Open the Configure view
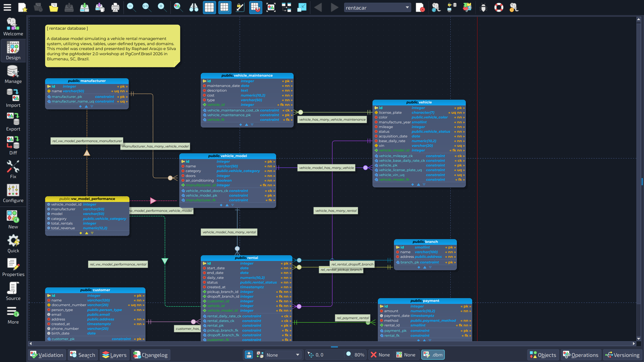644x362 pixels. click(x=13, y=194)
